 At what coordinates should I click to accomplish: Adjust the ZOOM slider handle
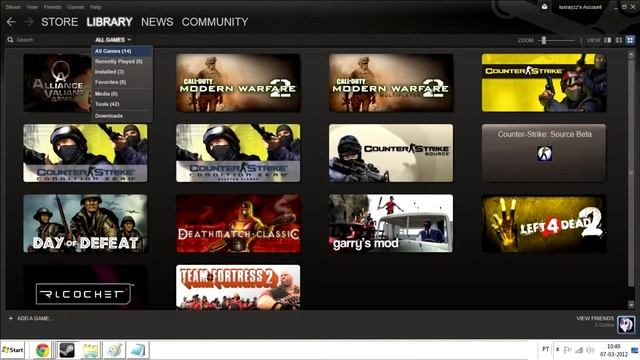point(544,40)
